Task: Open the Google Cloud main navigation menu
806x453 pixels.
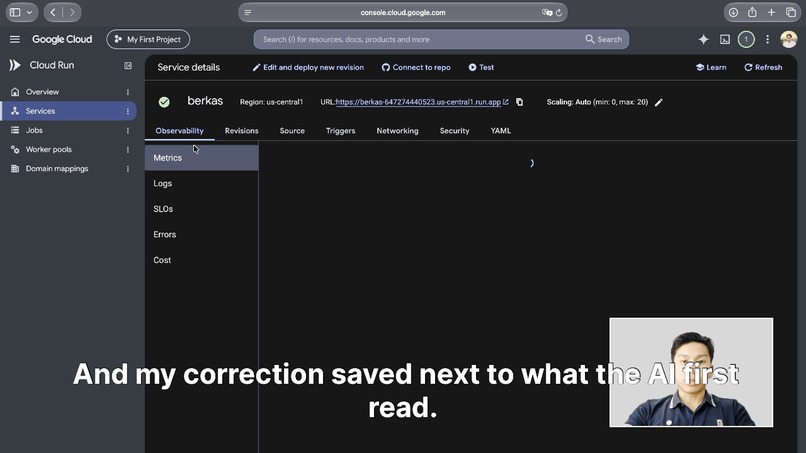Action: [15, 39]
